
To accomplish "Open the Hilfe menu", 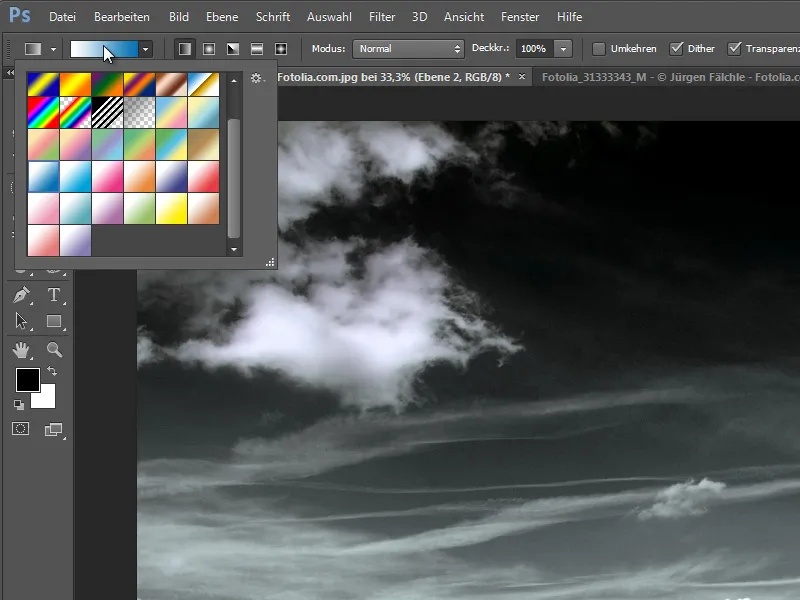I will [x=569, y=17].
